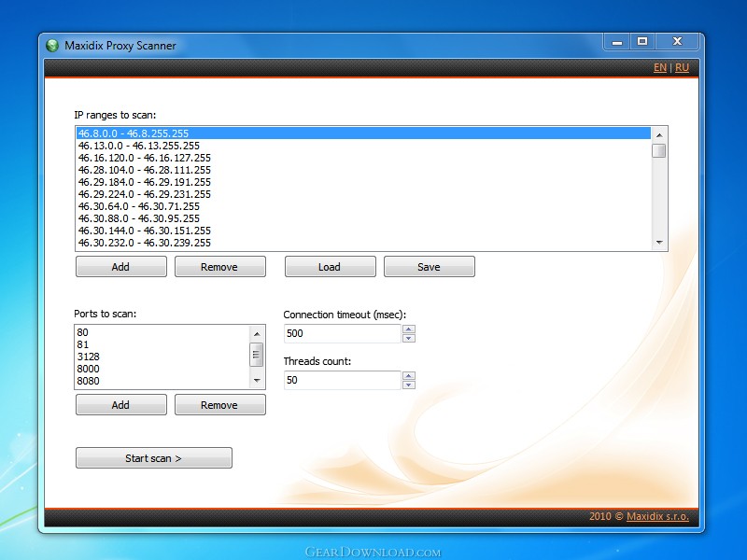Image resolution: width=747 pixels, height=560 pixels.
Task: Select IP range 46.30.232.0 - 46.30.239.255
Action: click(363, 243)
